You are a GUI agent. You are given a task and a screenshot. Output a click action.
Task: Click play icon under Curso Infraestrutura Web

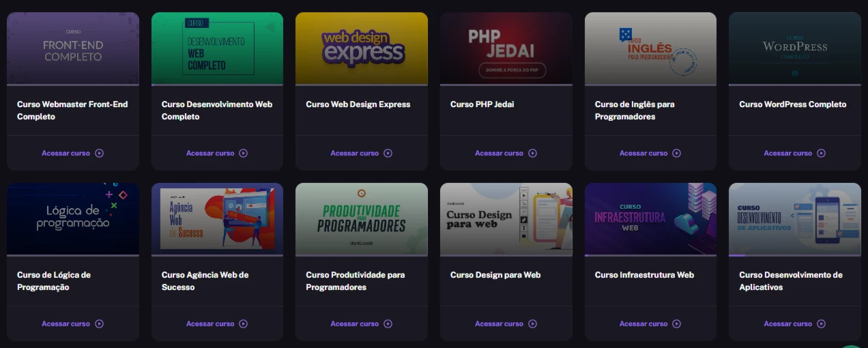click(677, 324)
